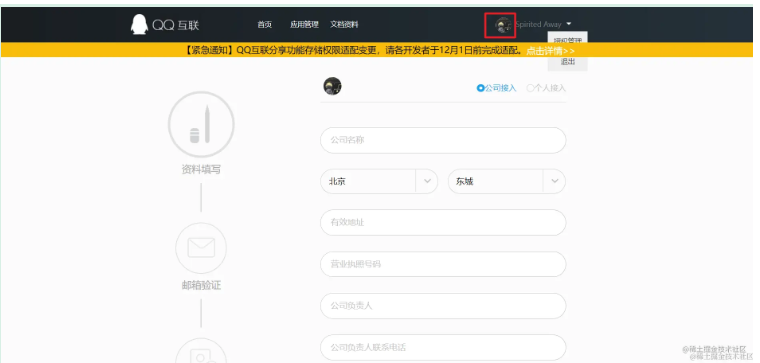Click the QQ penguin logo

pos(139,24)
